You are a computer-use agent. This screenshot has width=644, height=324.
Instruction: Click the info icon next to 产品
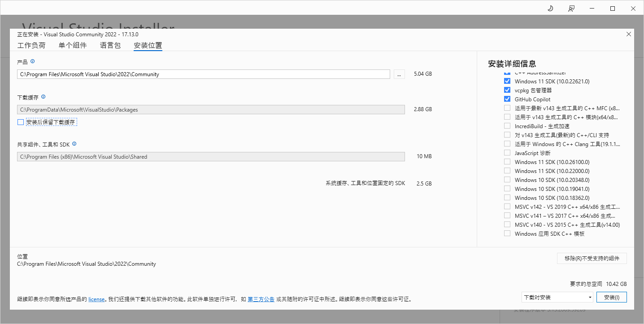click(x=33, y=61)
